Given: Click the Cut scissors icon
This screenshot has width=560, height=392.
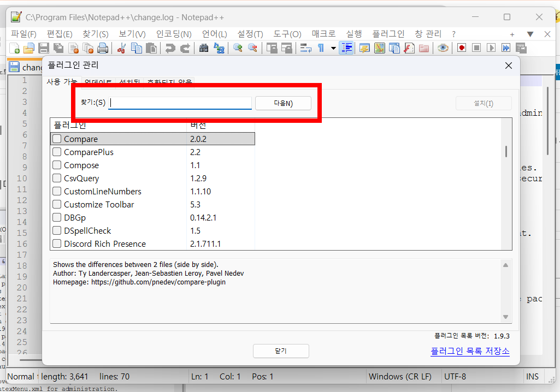Looking at the screenshot, I should pyautogui.click(x=121, y=48).
